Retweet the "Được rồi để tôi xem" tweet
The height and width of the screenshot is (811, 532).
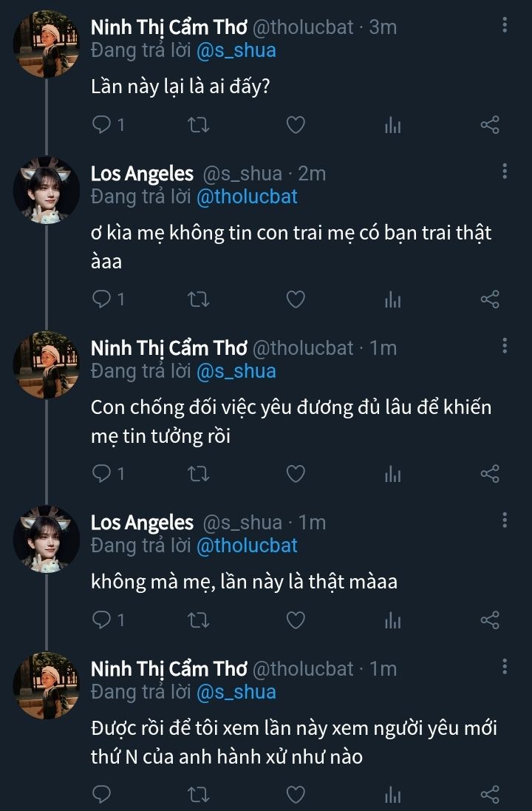coord(199,794)
